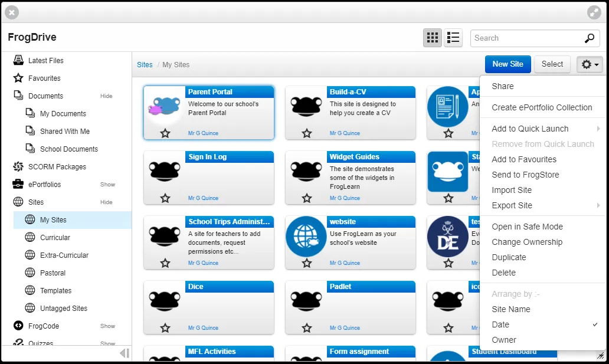Open the Dice site title
The height and width of the screenshot is (364, 609).
point(196,287)
